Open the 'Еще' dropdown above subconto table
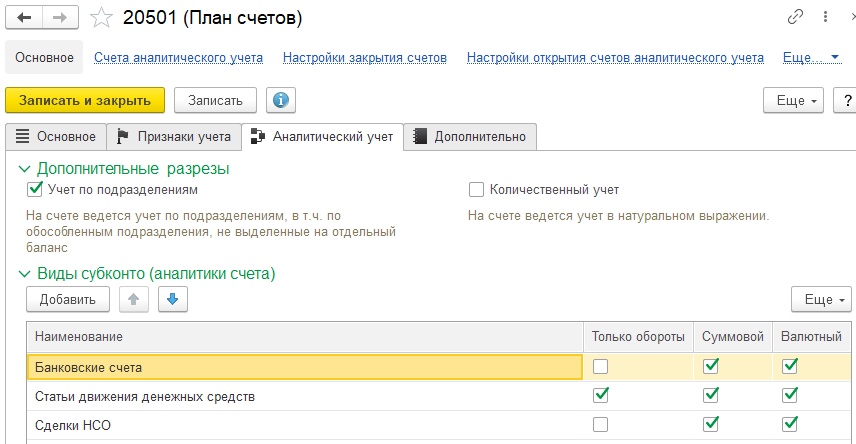 820,299
